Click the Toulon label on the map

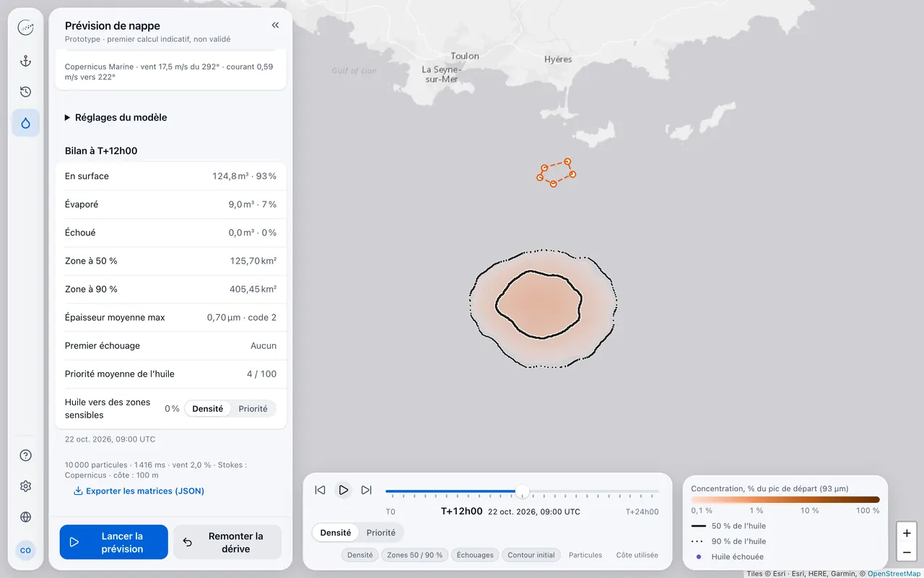tap(465, 56)
